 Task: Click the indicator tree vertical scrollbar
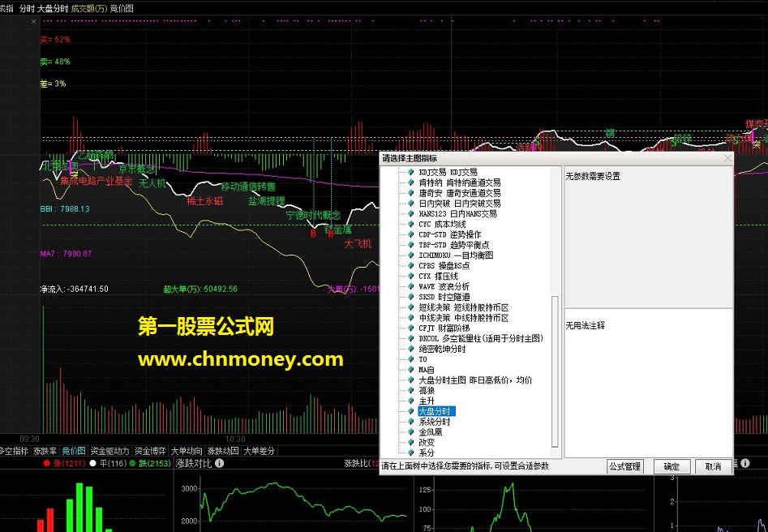coord(555,371)
